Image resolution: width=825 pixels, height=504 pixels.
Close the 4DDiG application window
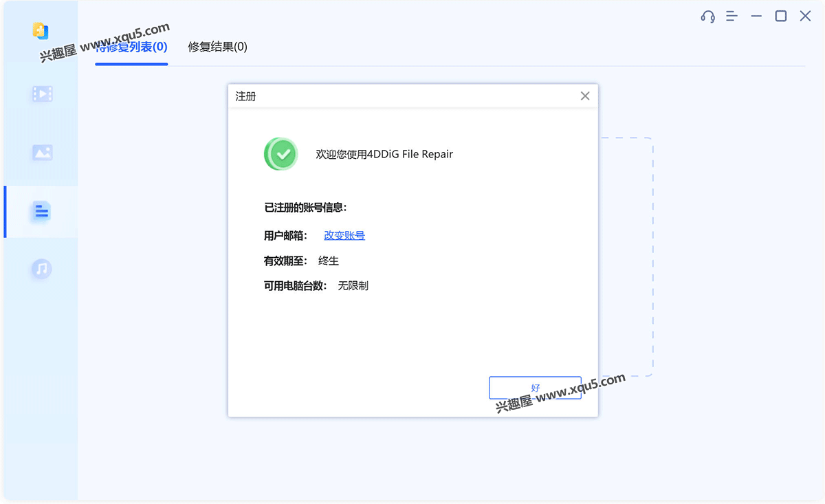[805, 16]
